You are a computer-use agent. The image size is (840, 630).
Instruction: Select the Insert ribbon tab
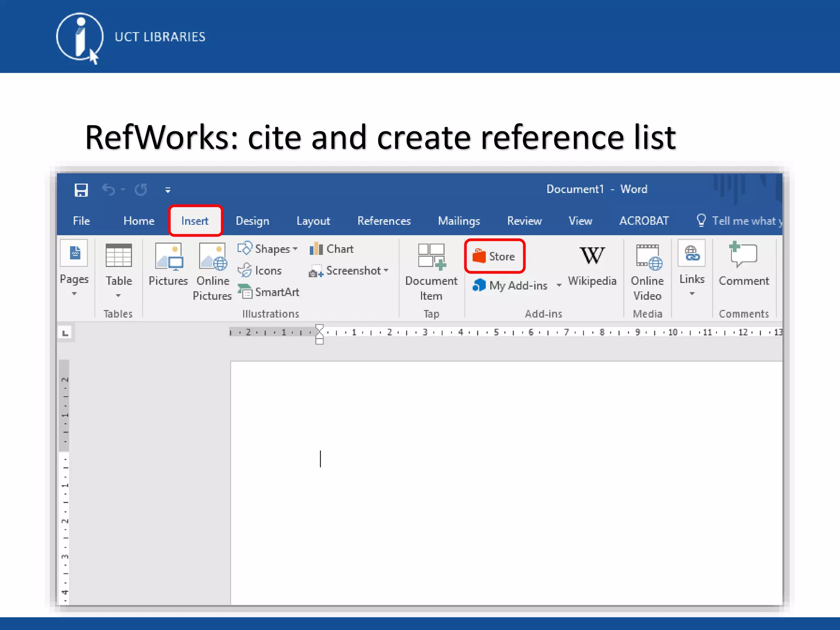pos(195,221)
